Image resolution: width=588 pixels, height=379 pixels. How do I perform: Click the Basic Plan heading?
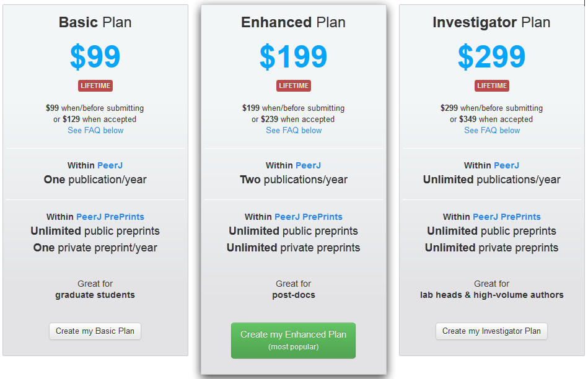[95, 23]
